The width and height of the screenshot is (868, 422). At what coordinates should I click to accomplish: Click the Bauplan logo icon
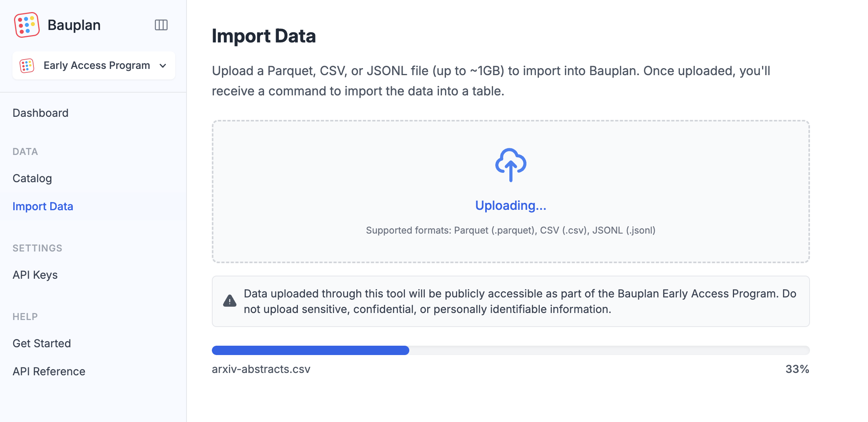(26, 25)
